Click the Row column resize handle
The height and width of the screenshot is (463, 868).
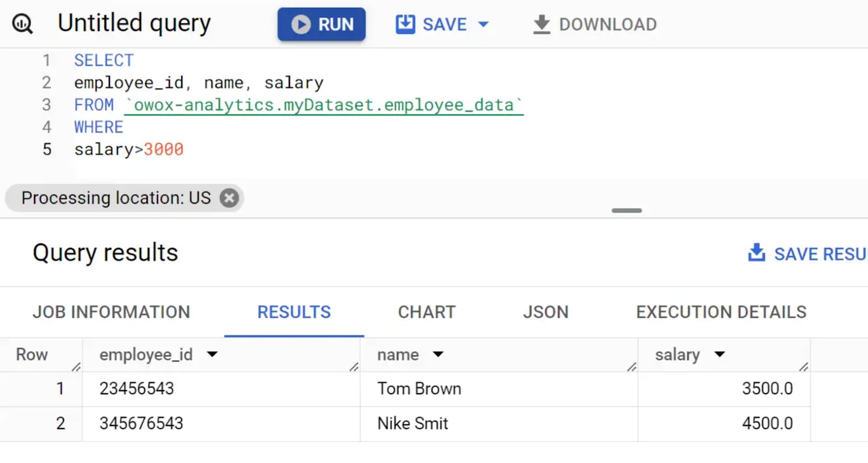[76, 367]
